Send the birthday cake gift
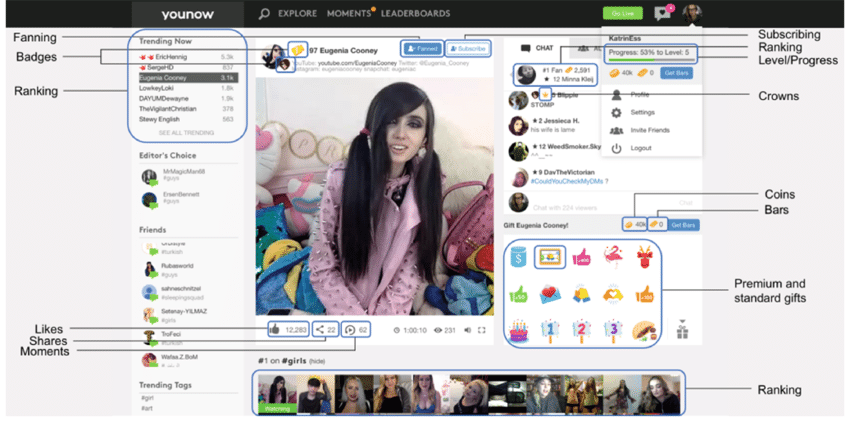The width and height of the screenshot is (850, 435). click(519, 329)
